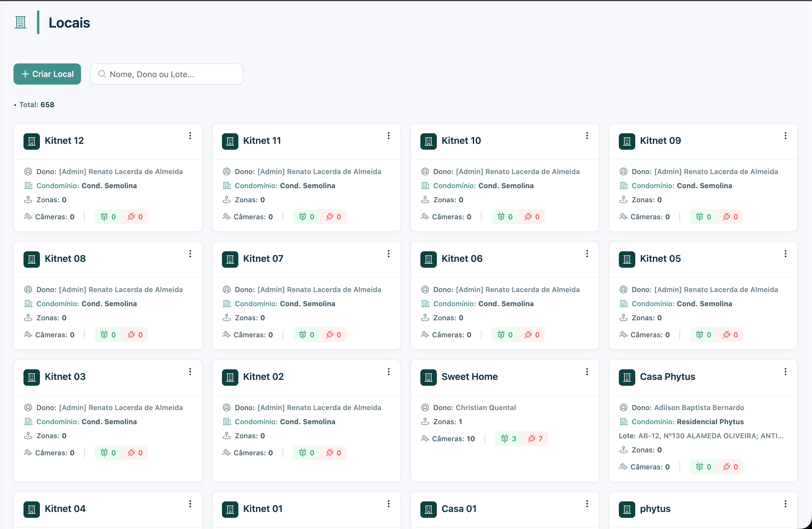
Task: Click the Kitnet 03 building icon
Action: 32,377
